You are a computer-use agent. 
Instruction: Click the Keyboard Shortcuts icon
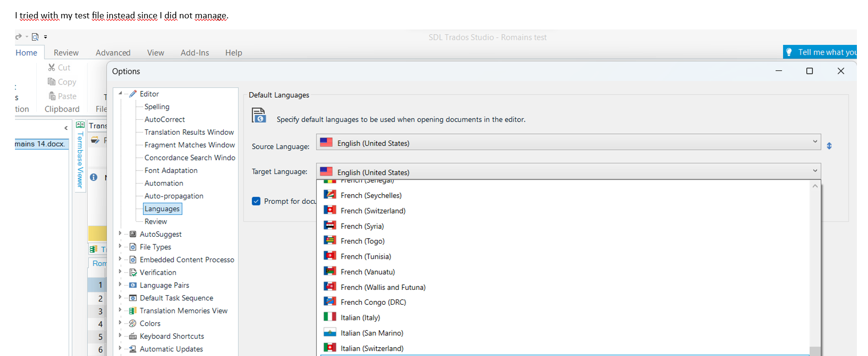point(133,336)
